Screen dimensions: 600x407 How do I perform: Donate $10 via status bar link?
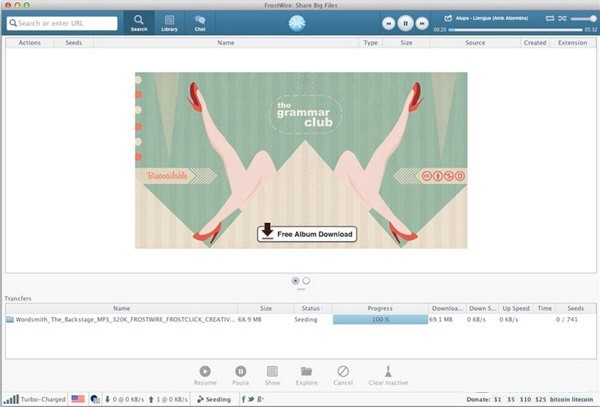click(525, 399)
